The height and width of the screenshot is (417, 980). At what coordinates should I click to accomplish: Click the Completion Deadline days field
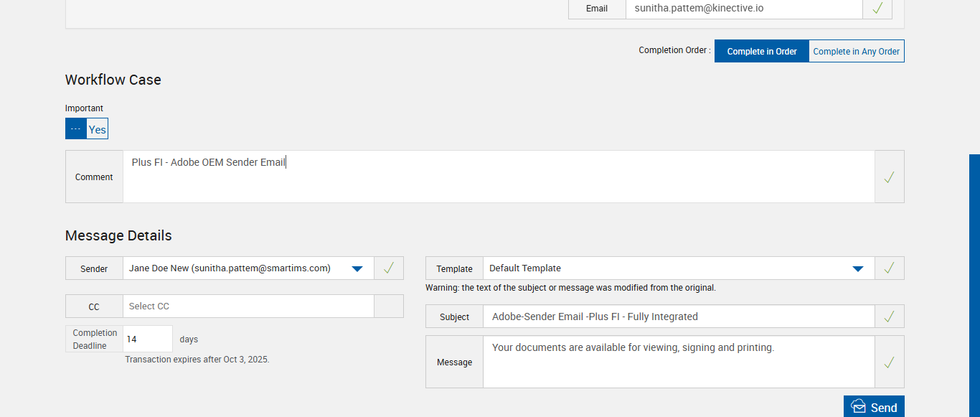148,339
